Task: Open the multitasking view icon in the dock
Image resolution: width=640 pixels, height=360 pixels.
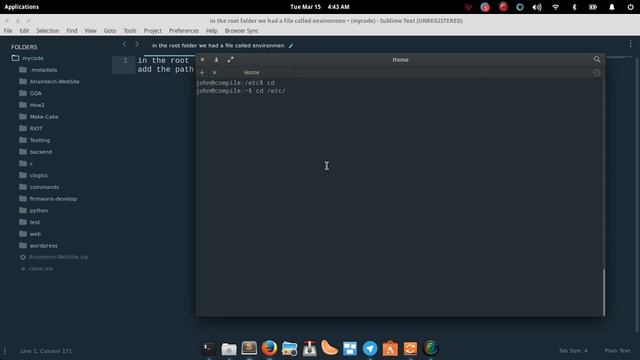Action: pos(350,349)
